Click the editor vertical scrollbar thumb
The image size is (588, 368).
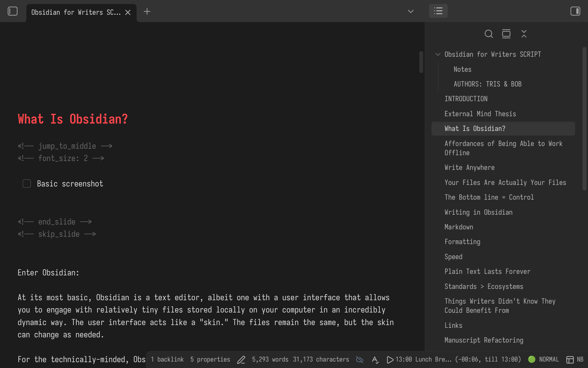[421, 62]
